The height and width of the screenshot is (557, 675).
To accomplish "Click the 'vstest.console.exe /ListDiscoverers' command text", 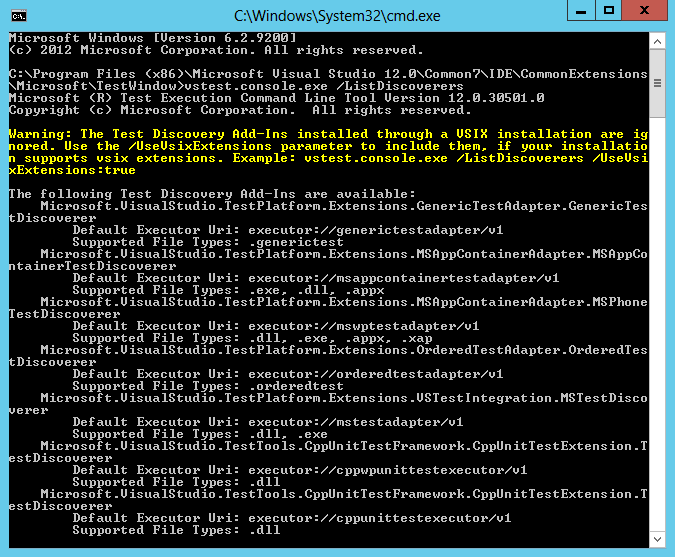I will coord(324,86).
